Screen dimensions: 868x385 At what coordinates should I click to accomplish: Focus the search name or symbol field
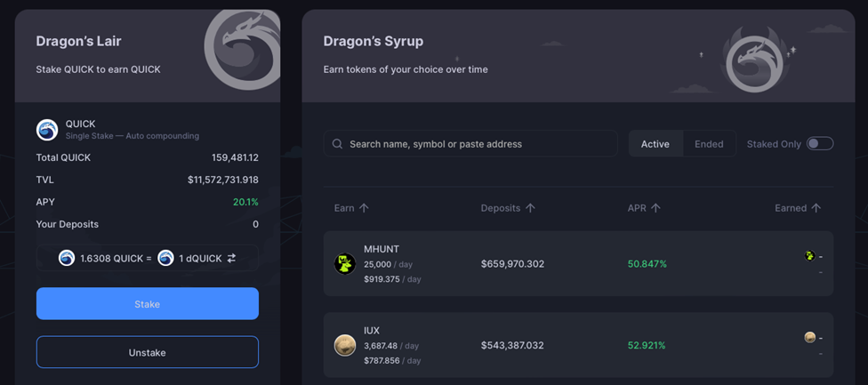click(470, 144)
